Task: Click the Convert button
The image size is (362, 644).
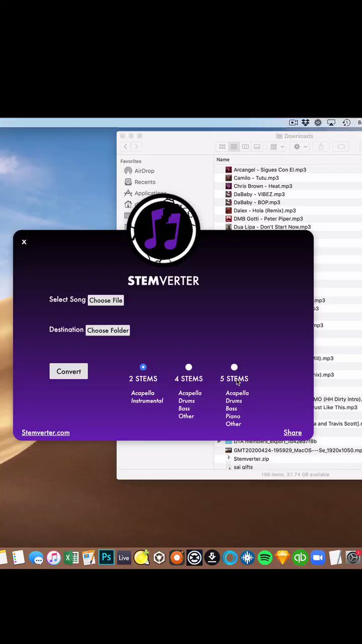Action: click(69, 371)
